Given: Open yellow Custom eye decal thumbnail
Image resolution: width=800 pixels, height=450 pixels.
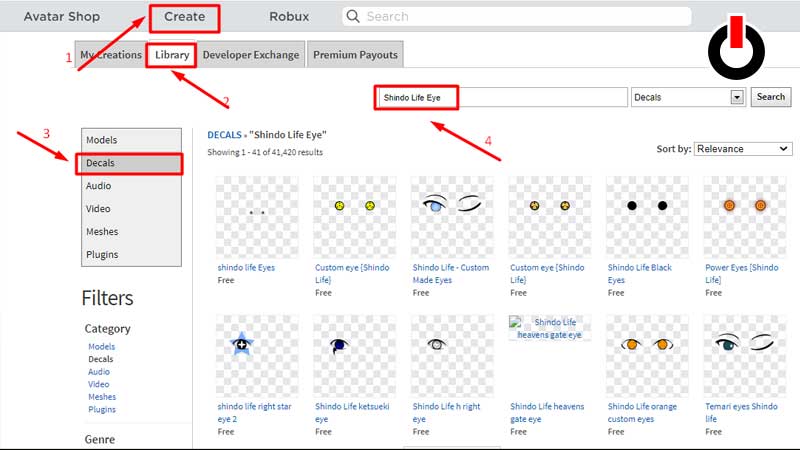Looking at the screenshot, I should pos(355,217).
